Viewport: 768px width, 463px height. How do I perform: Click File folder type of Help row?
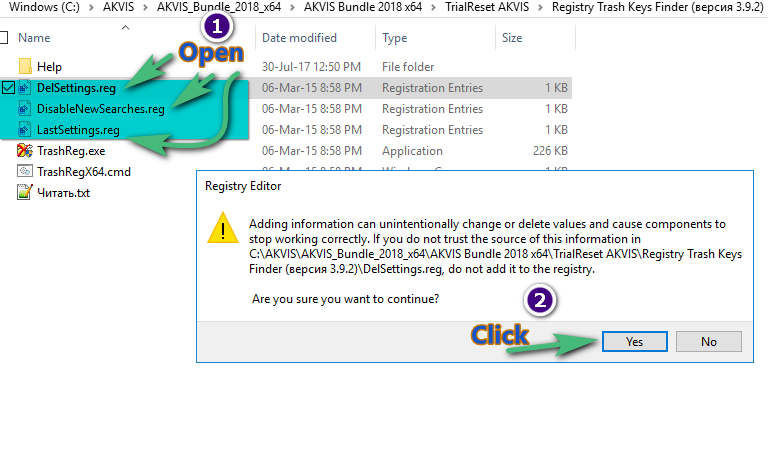[408, 67]
